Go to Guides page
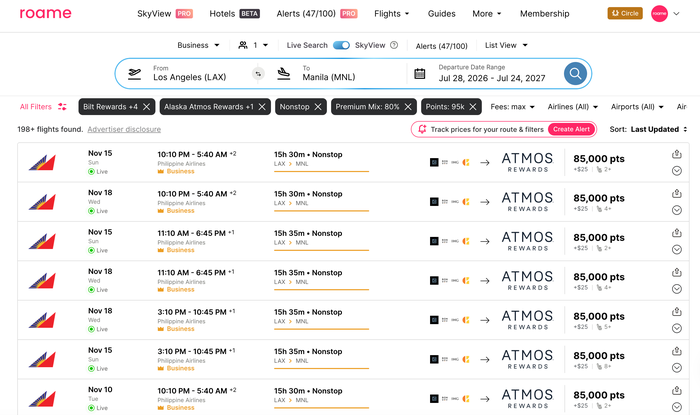Image resolution: width=700 pixels, height=415 pixels. [x=442, y=13]
